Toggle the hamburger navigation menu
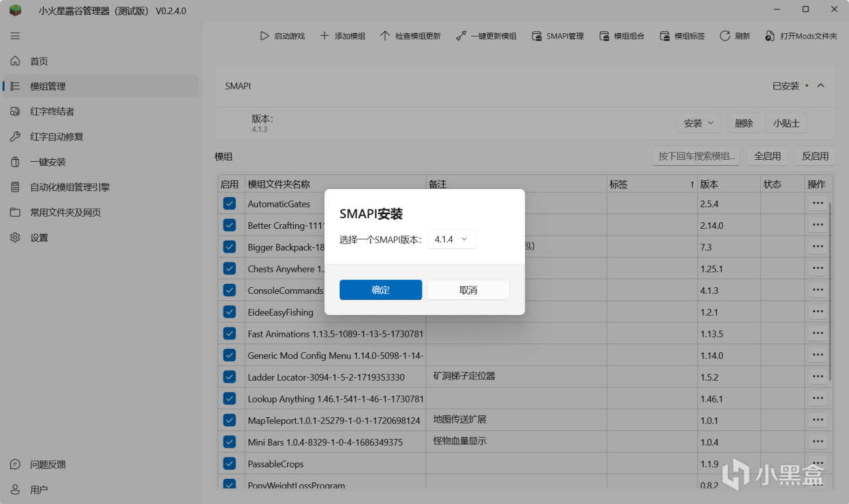 tap(15, 36)
